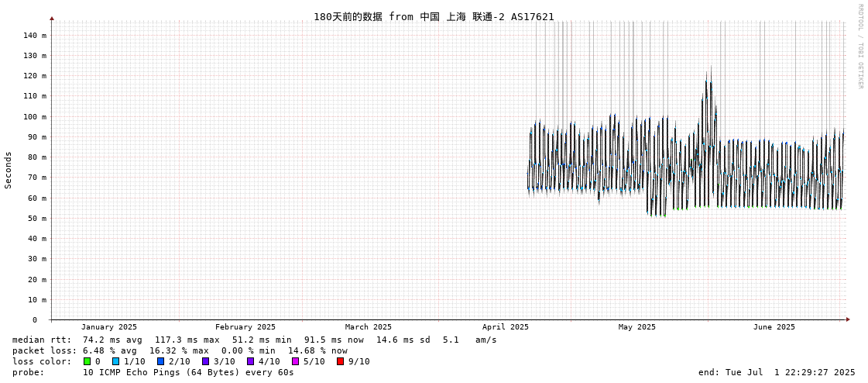Viewport: 868px width, 383px height.
Task: Click the May 2025 axis label
Action: (x=637, y=327)
